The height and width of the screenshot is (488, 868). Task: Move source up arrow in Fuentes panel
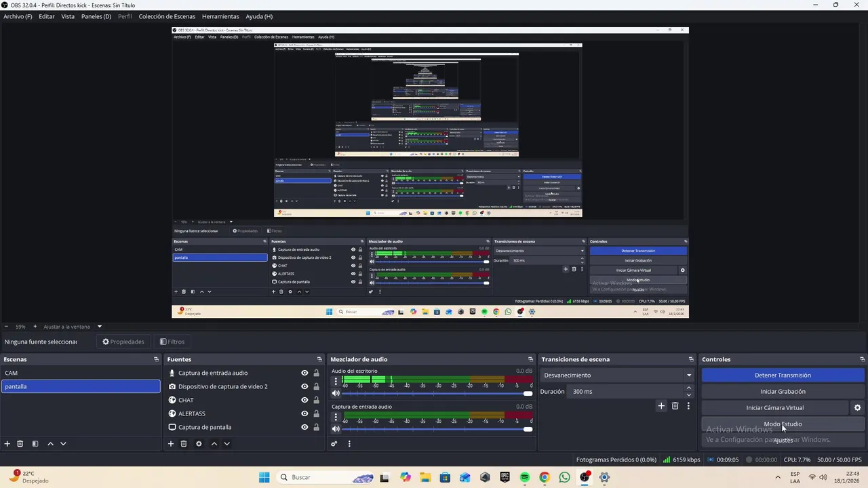(x=214, y=444)
